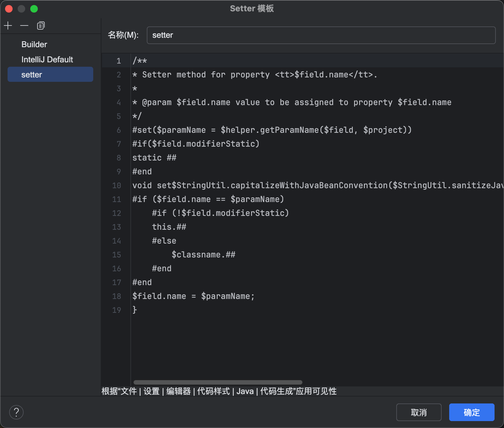This screenshot has height=428, width=504.
Task: Click the visibility note text at the bottom
Action: tap(219, 391)
